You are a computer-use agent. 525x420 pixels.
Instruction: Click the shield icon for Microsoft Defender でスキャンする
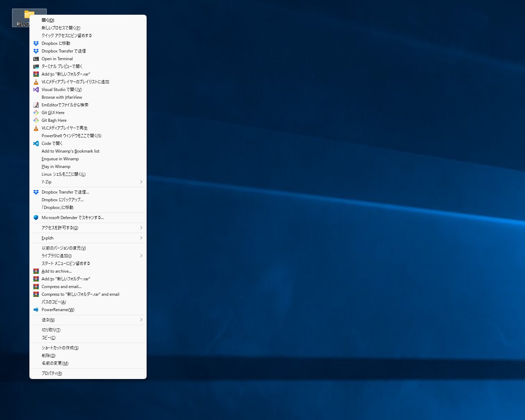(36, 218)
